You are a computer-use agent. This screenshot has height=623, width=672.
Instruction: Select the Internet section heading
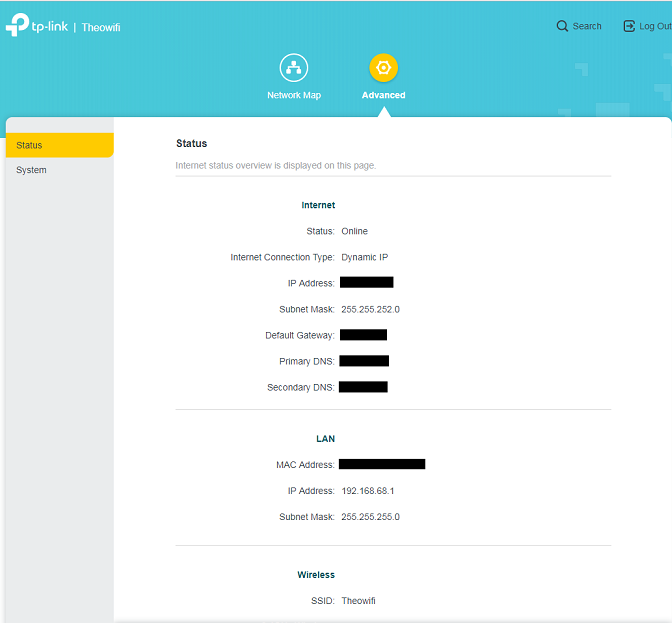click(318, 205)
